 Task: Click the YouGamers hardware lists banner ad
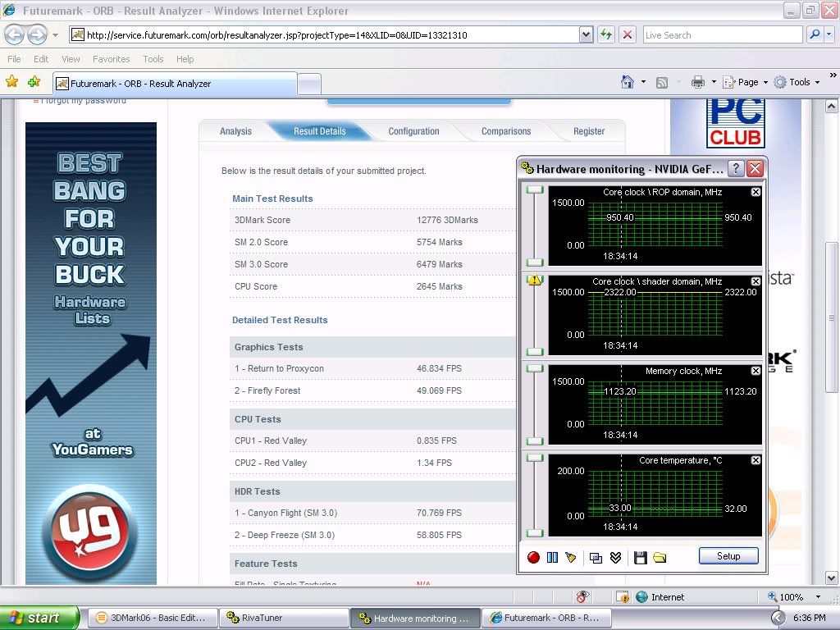(x=91, y=354)
